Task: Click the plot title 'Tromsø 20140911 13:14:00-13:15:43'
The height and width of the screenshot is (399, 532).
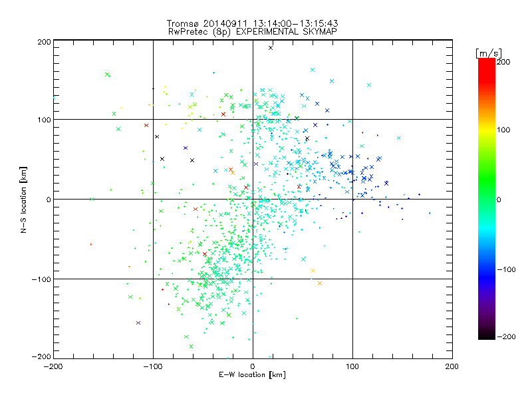Action: [252, 23]
